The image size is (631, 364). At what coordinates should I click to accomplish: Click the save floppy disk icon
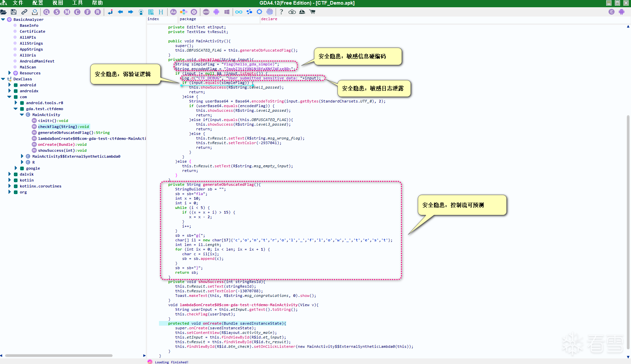14,12
